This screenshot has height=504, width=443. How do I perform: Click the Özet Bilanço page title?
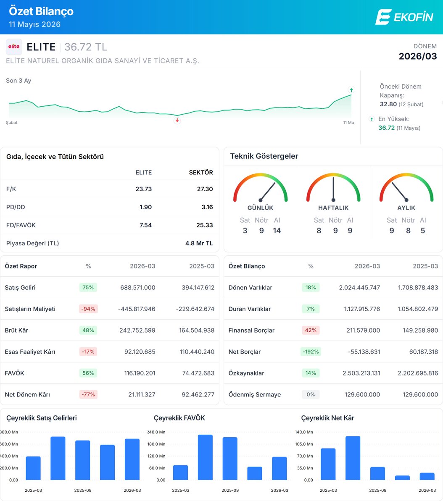pyautogui.click(x=41, y=11)
